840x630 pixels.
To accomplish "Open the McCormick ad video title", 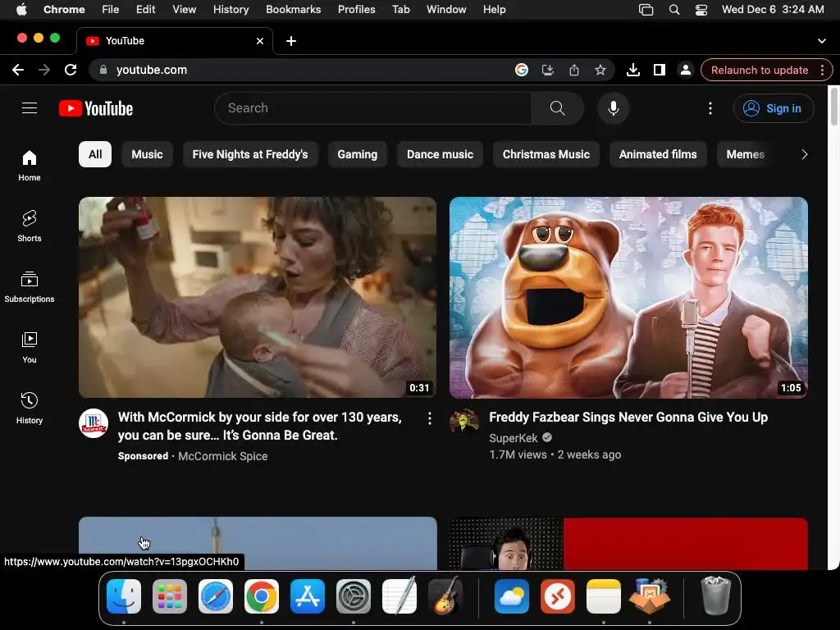I will (x=260, y=426).
